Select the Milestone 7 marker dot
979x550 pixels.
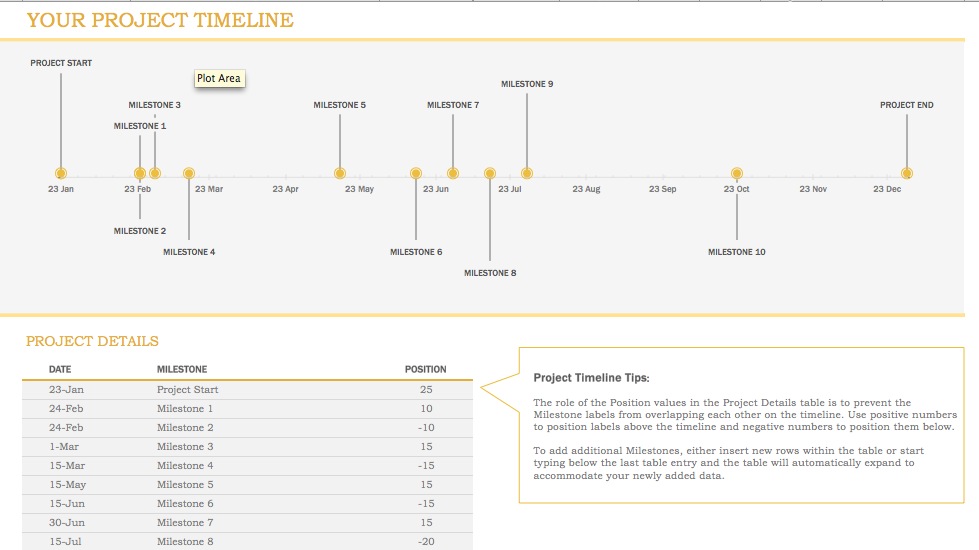point(453,174)
